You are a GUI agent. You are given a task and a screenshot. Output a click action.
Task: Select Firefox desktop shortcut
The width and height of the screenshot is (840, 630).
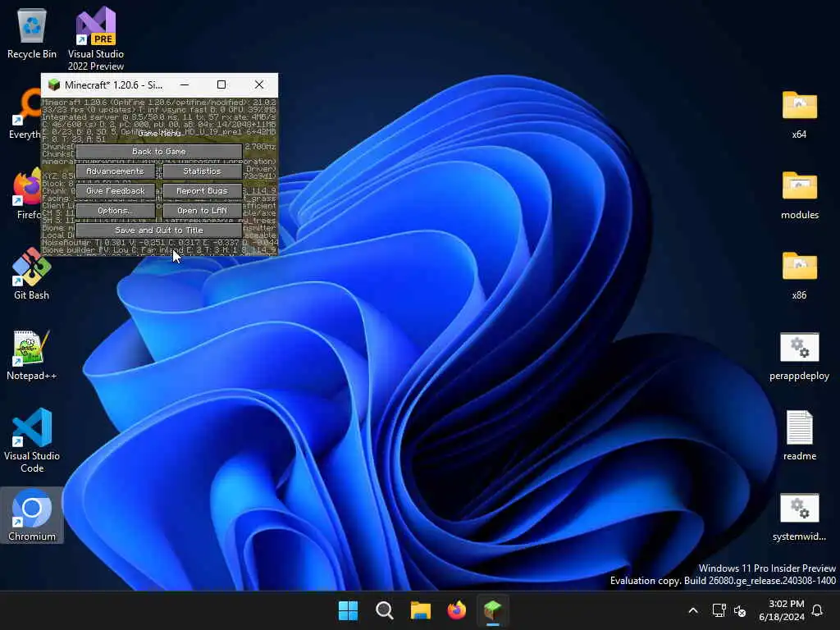tap(27, 195)
